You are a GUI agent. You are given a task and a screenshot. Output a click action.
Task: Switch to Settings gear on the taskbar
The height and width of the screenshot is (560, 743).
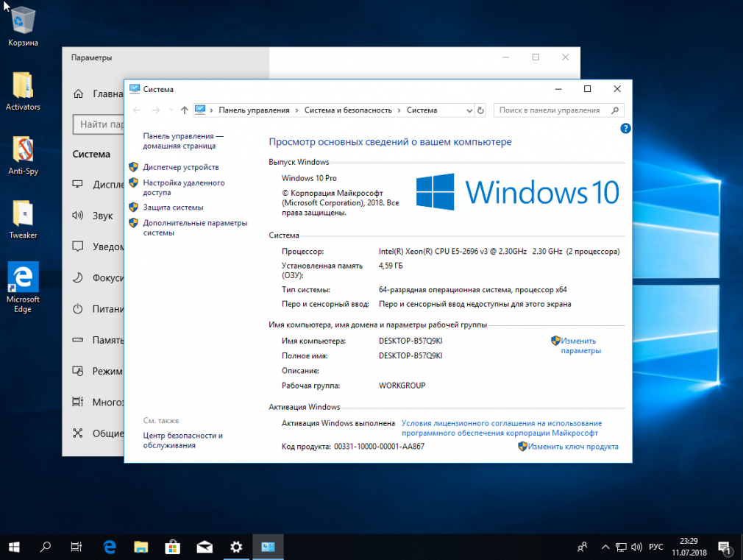236,547
